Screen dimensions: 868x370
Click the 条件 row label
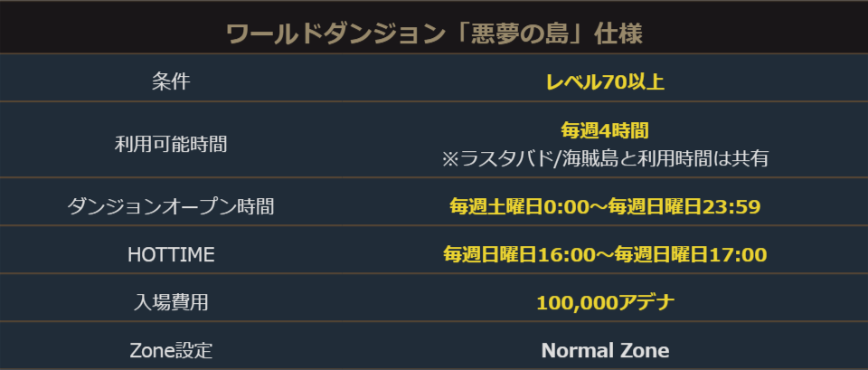tap(171, 82)
